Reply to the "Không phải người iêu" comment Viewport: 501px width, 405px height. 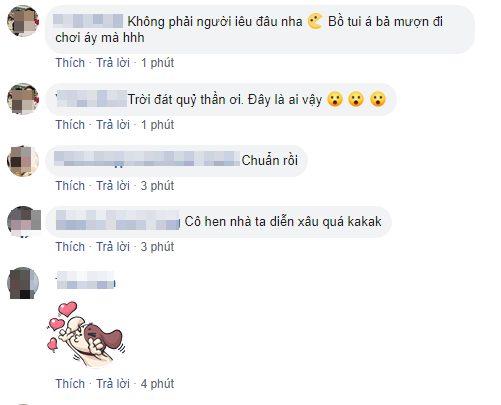[x=113, y=63]
